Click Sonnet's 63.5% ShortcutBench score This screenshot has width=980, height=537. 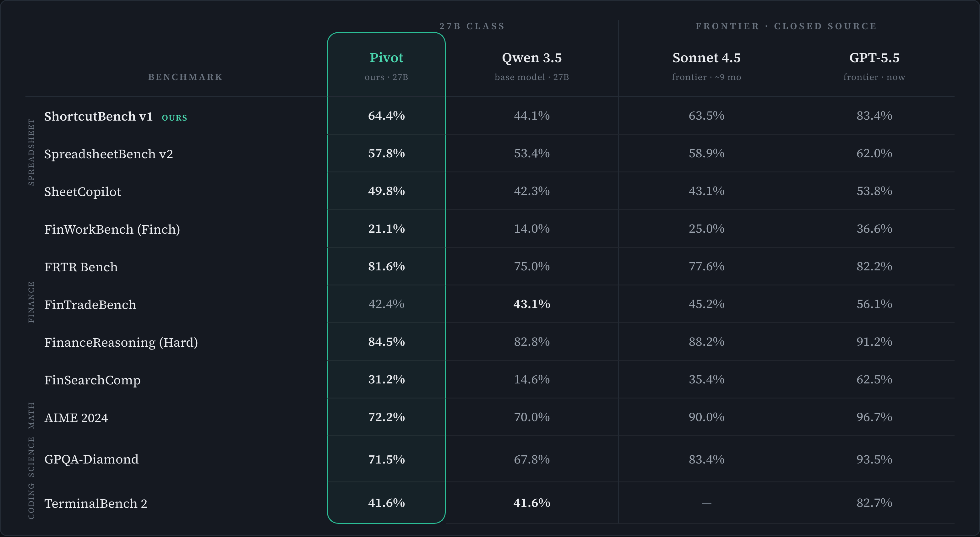(x=706, y=116)
